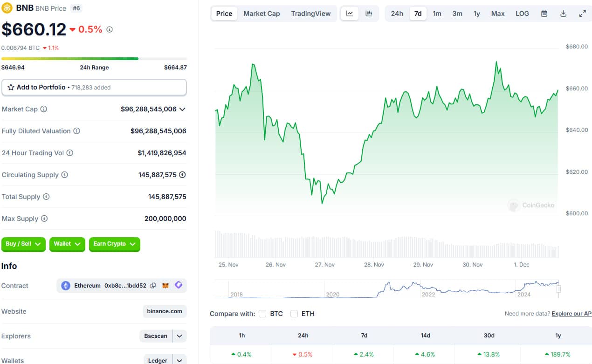
Task: Switch to line chart view icon
Action: point(350,14)
